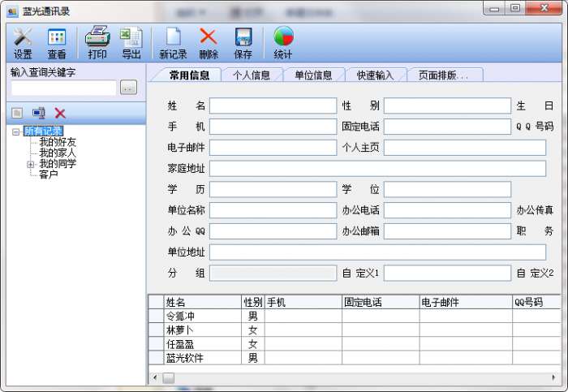Select 我的同学 group
Viewport: 568px width, 392px height.
coord(58,164)
